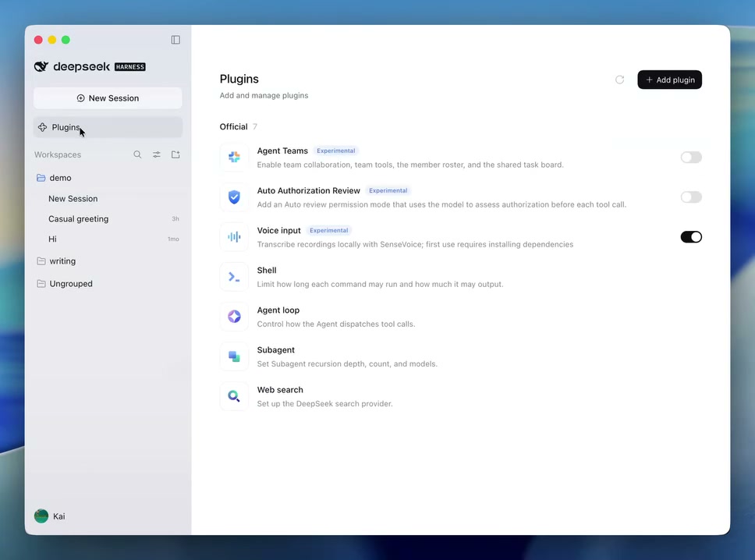Click the Auto Authorization Review Experimental badge
Image resolution: width=755 pixels, height=560 pixels.
tap(388, 190)
